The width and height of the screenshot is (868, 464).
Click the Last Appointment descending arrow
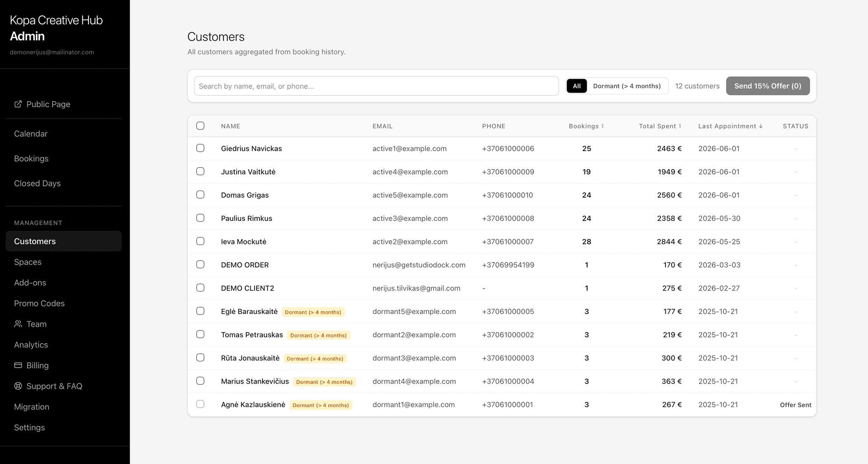coord(761,126)
